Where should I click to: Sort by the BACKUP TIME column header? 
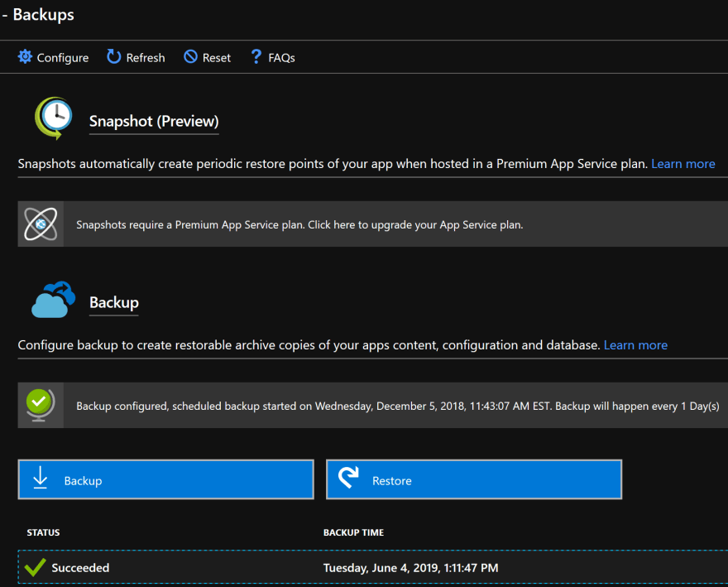coord(353,532)
